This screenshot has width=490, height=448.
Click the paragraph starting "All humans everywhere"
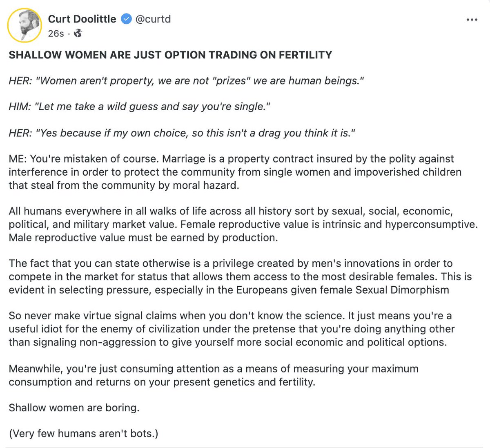click(x=243, y=224)
